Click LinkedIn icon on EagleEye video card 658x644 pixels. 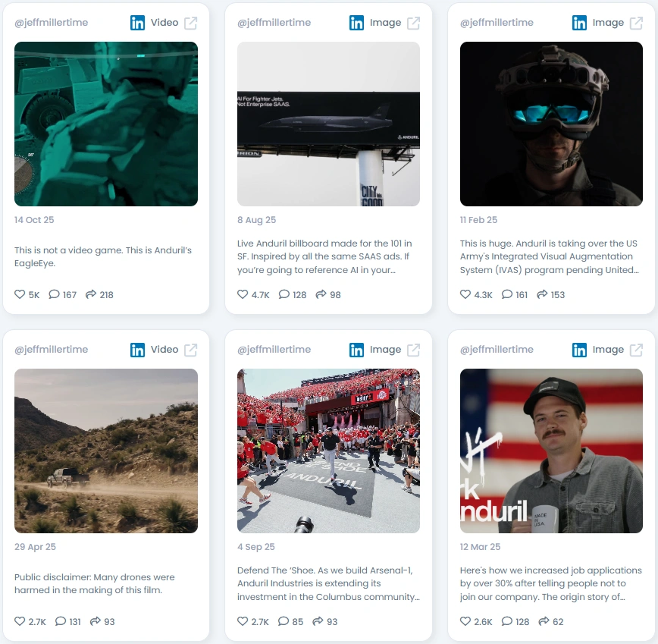pyautogui.click(x=137, y=23)
